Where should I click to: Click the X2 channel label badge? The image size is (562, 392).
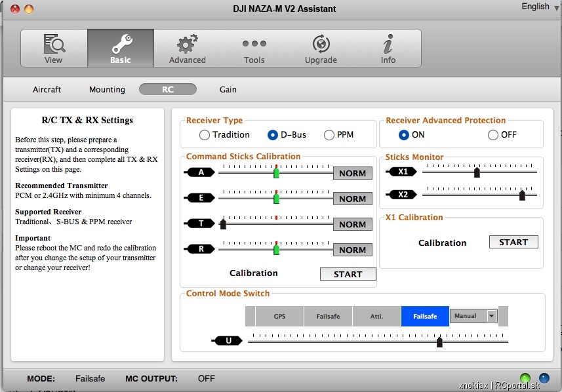[402, 195]
